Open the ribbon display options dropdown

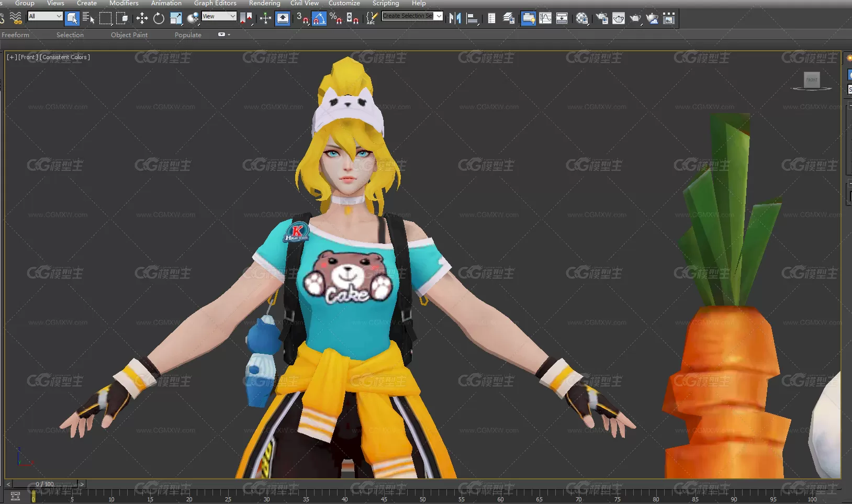coord(223,35)
